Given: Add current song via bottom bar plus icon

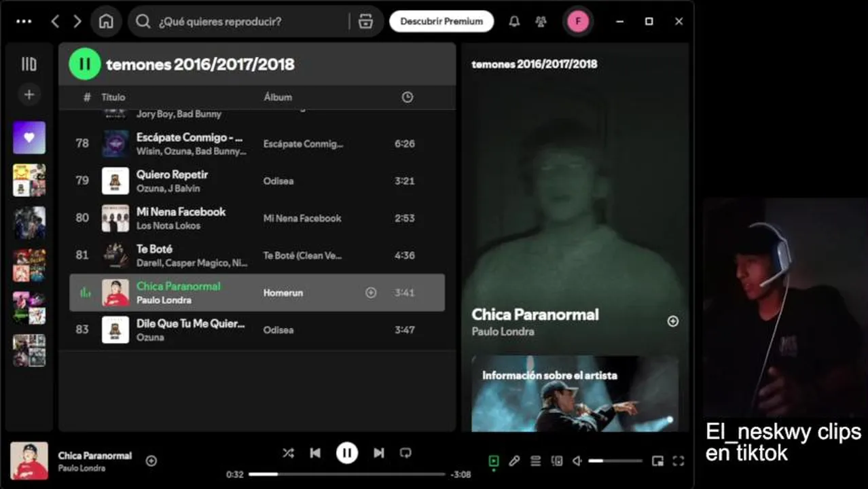Looking at the screenshot, I should tap(151, 460).
